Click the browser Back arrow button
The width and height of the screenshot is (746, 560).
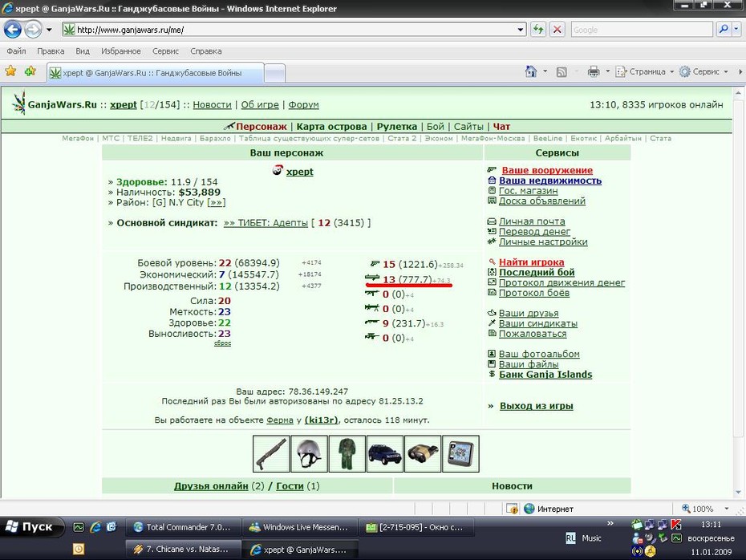[x=13, y=30]
